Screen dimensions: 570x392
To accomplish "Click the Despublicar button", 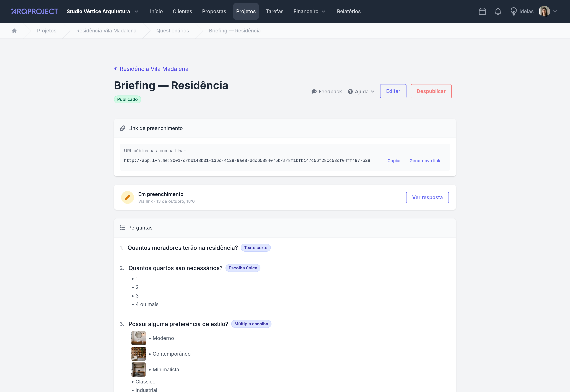I will pyautogui.click(x=431, y=91).
